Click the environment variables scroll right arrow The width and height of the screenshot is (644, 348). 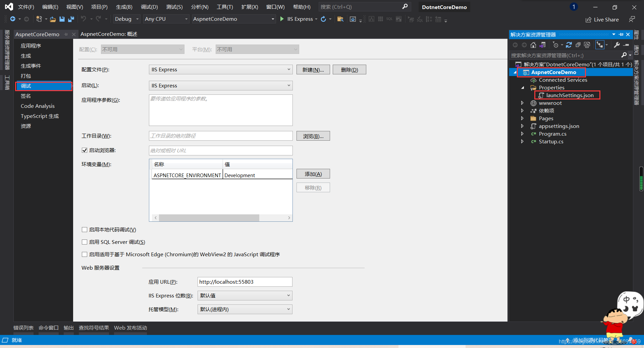point(289,218)
